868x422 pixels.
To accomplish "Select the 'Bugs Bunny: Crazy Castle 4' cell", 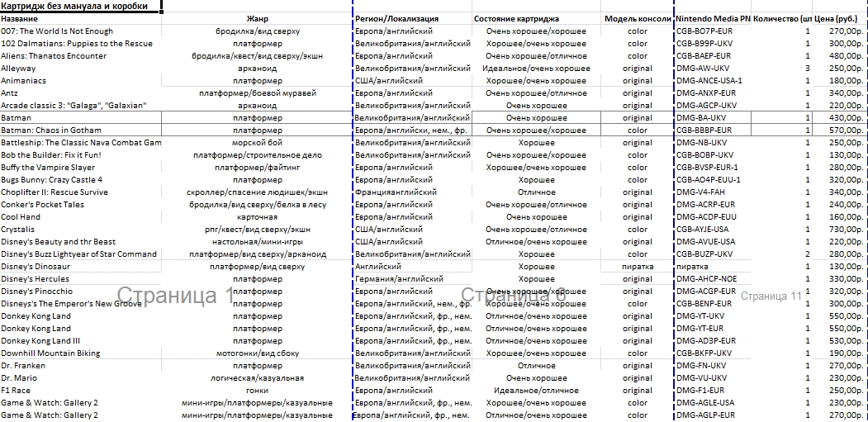I will (x=81, y=179).
